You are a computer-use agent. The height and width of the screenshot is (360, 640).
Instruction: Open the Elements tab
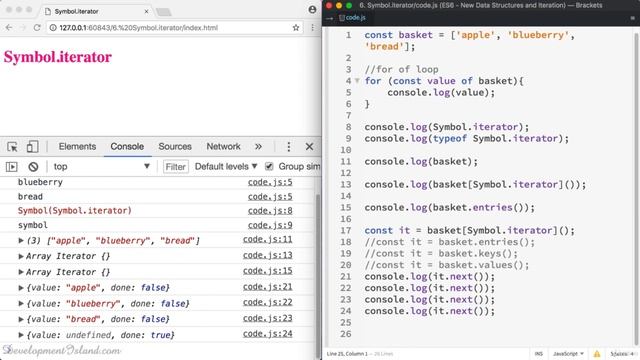click(77, 147)
